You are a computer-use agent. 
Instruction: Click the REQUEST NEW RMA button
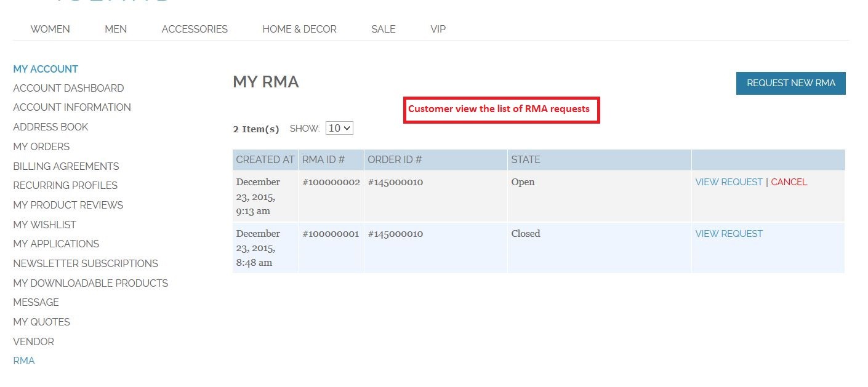coord(791,83)
